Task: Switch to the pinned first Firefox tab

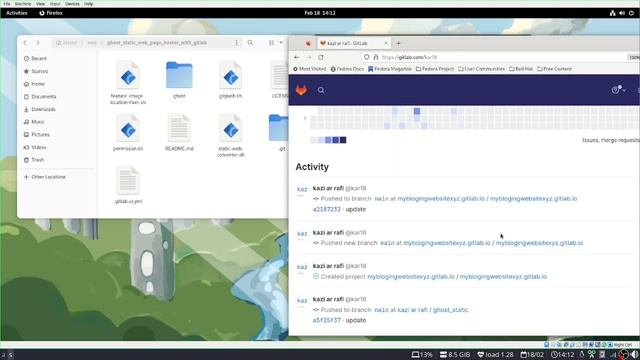Action: [308, 43]
